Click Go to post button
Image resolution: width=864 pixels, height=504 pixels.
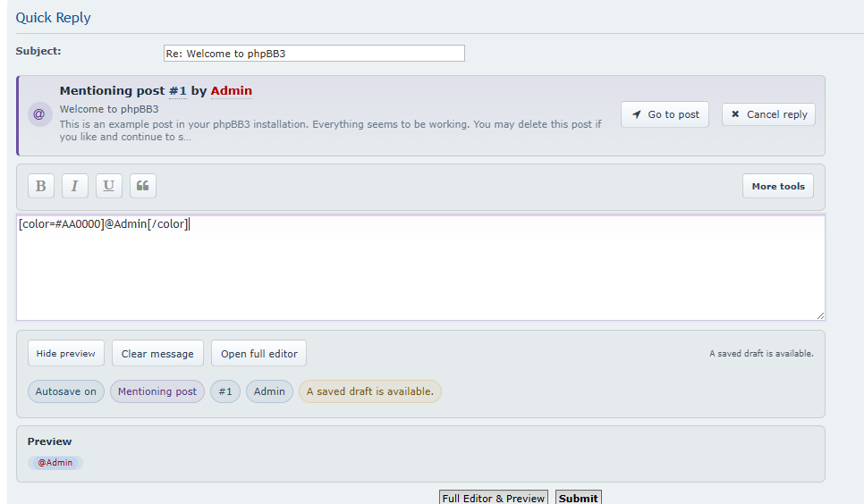click(665, 114)
